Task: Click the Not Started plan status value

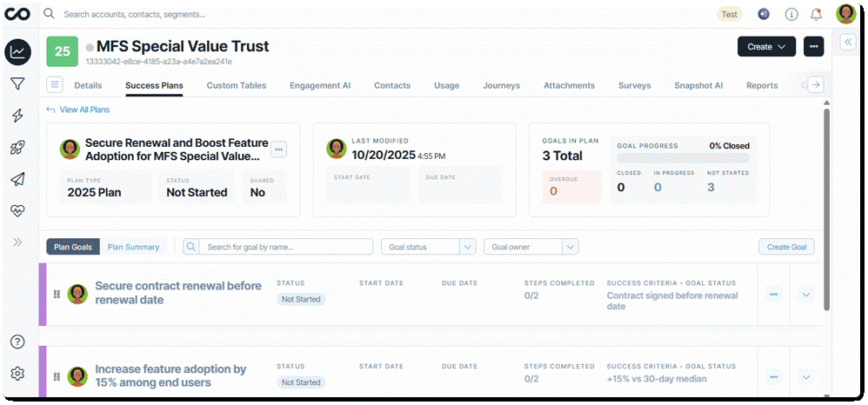Action: point(197,193)
